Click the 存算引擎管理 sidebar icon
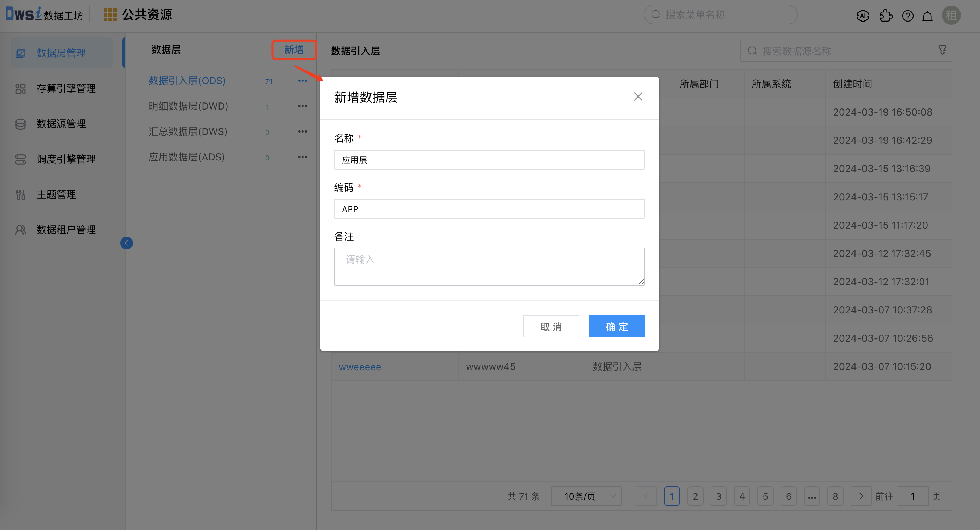 pos(21,89)
